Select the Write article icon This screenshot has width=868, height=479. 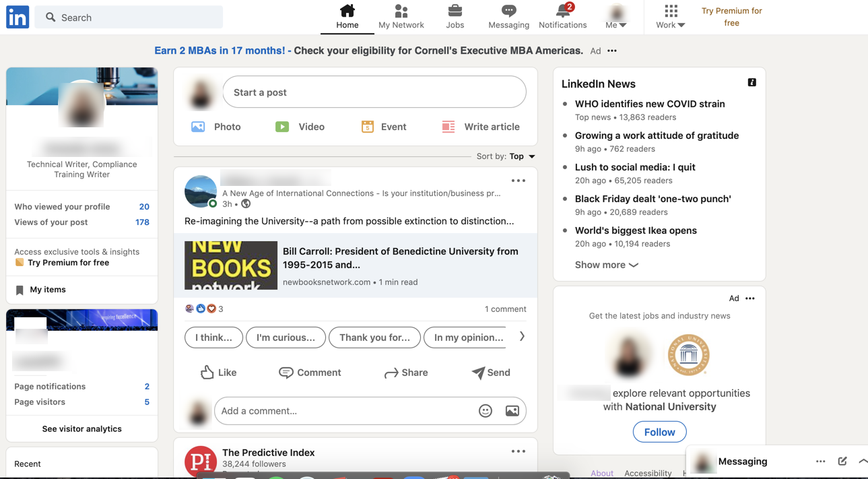[x=448, y=127]
